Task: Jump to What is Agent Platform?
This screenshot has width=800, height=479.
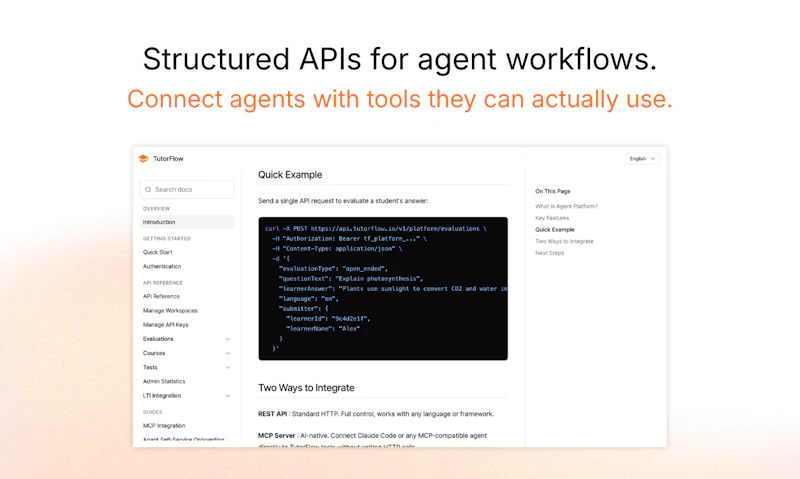Action: coord(566,207)
